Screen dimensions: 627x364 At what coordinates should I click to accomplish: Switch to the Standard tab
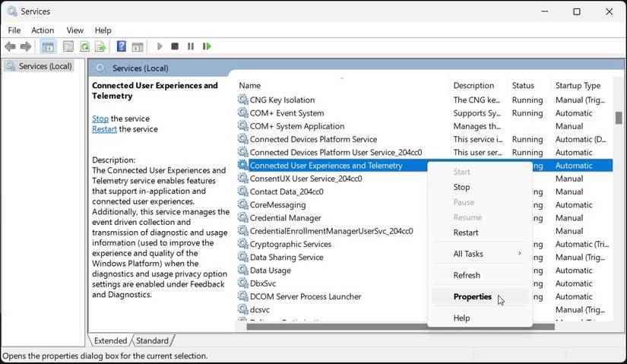pos(152,340)
